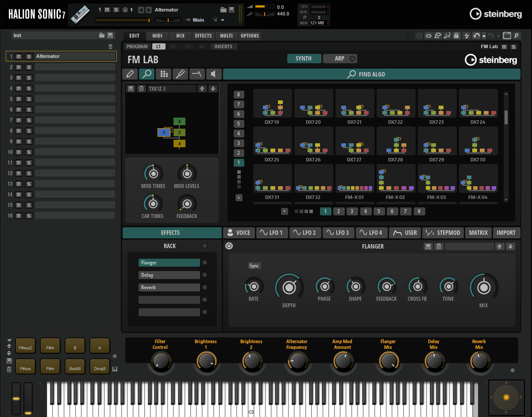Open the MATRIX section
Viewport: 532px width, 417px height.
click(x=478, y=233)
